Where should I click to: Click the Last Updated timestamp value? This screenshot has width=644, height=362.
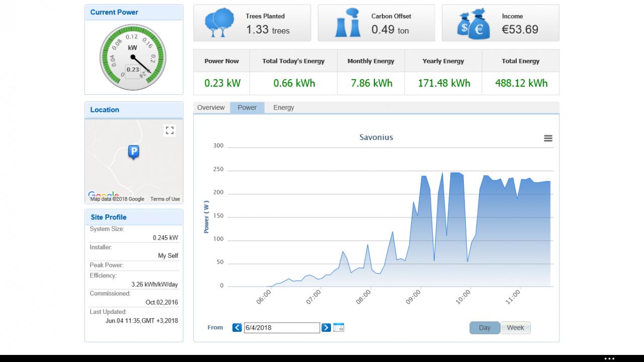142,321
